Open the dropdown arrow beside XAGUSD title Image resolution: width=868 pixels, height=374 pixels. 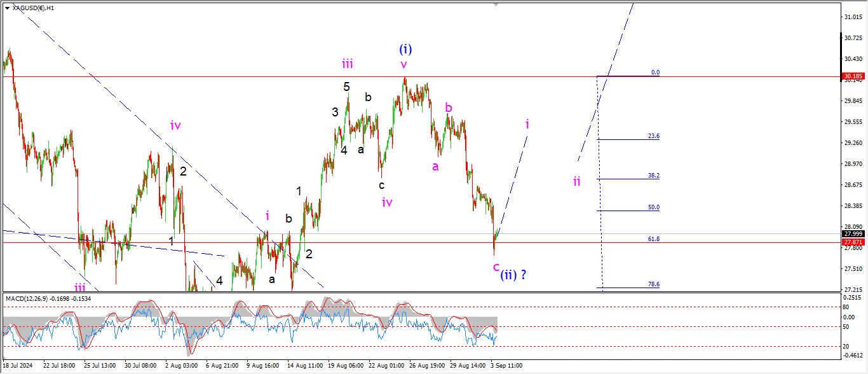tap(7, 8)
